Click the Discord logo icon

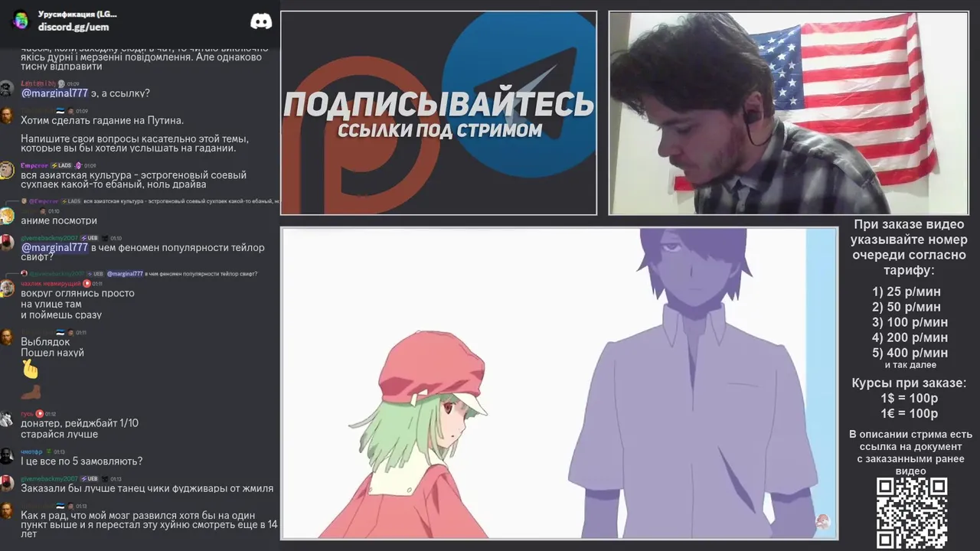261,21
